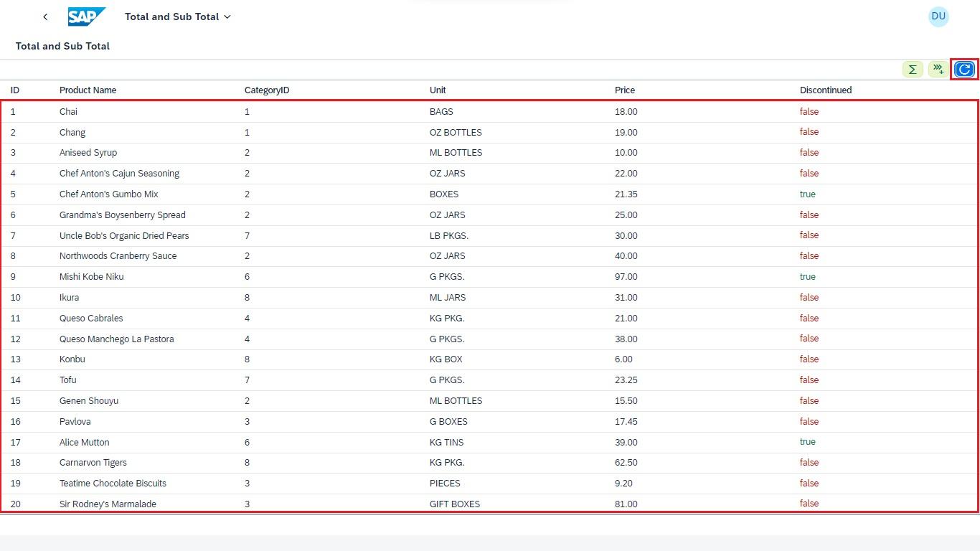Click 'true' status for Chef Anton's Gumbo Mix
This screenshot has height=551, width=980.
click(x=807, y=194)
